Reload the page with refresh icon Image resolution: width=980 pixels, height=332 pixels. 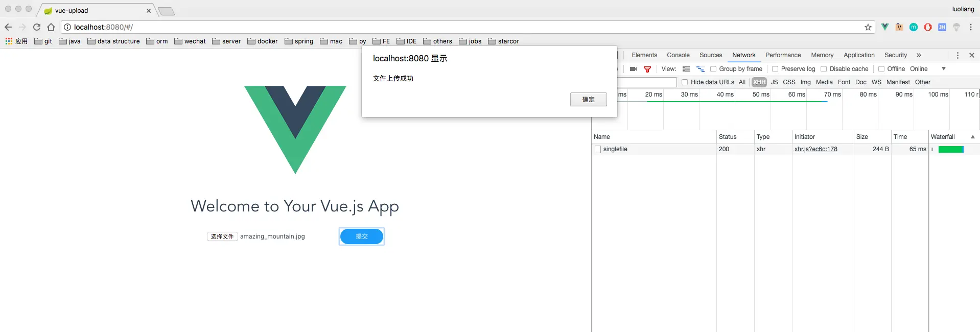click(x=37, y=27)
